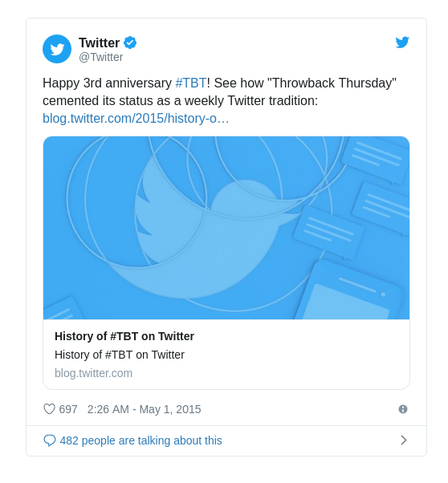Open the #TBT hashtag link
This screenshot has height=483, width=448.
(x=190, y=83)
